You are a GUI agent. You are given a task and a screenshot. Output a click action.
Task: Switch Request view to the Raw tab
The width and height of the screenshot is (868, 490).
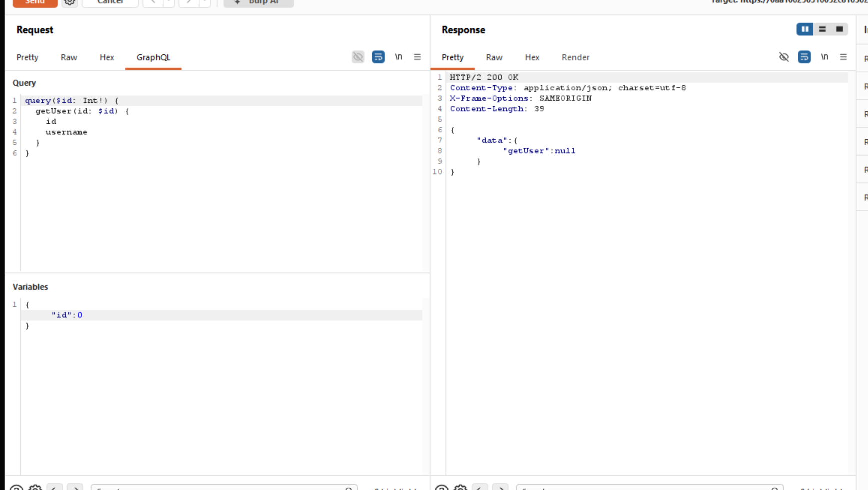pos(69,57)
